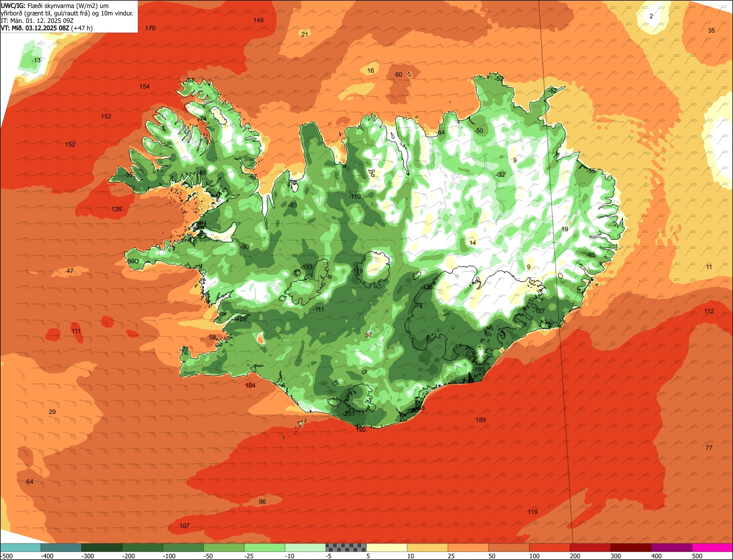
Task: Click the map value 14
Action: (472, 243)
